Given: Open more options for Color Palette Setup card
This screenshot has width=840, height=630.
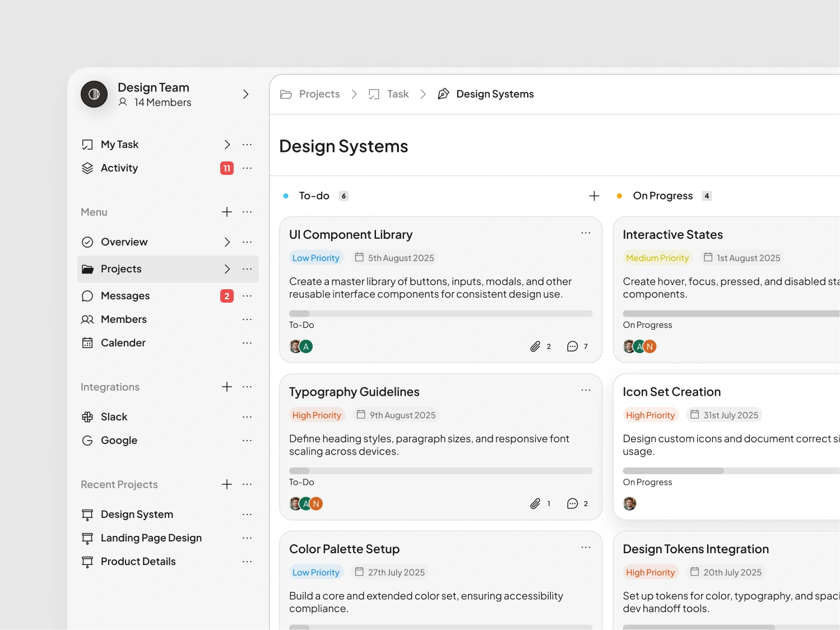Looking at the screenshot, I should (x=586, y=547).
